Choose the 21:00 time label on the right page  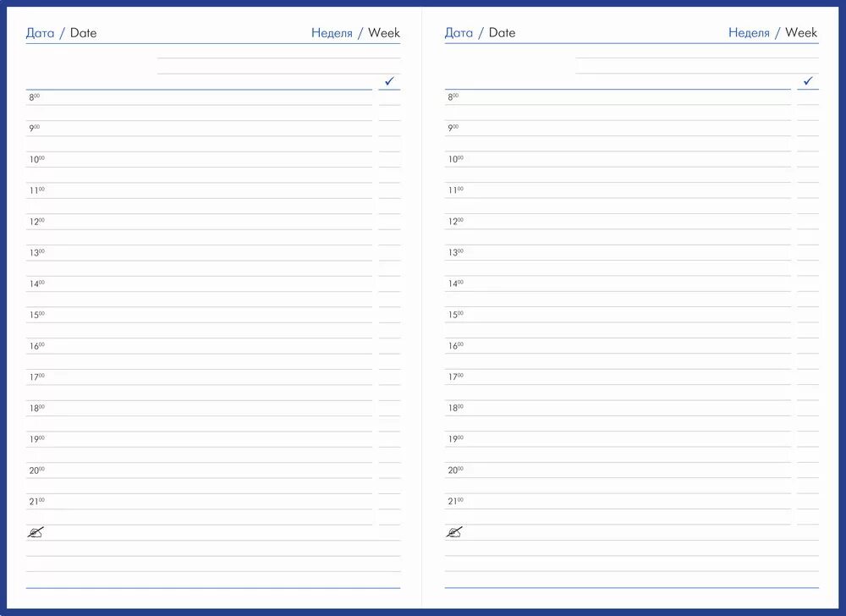coord(455,501)
